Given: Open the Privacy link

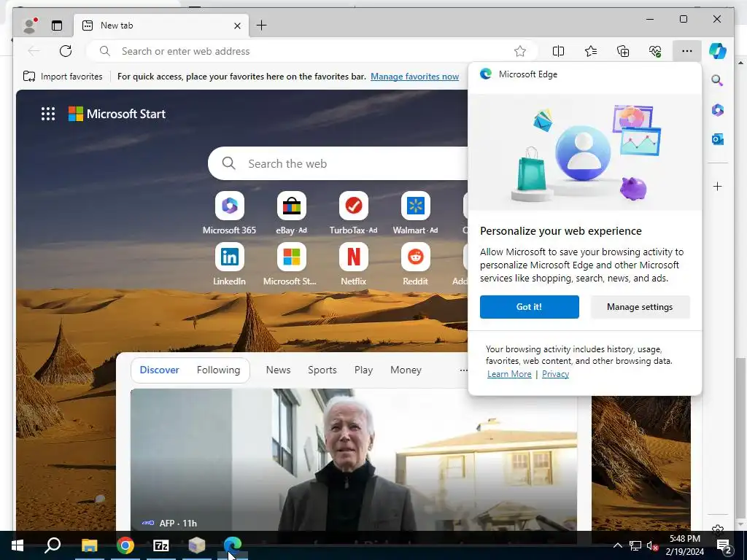Looking at the screenshot, I should coord(555,374).
